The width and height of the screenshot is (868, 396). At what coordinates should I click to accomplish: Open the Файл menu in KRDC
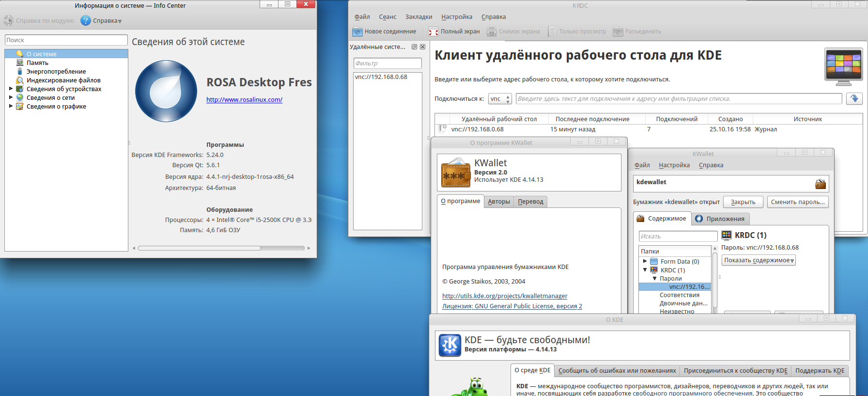(x=362, y=17)
